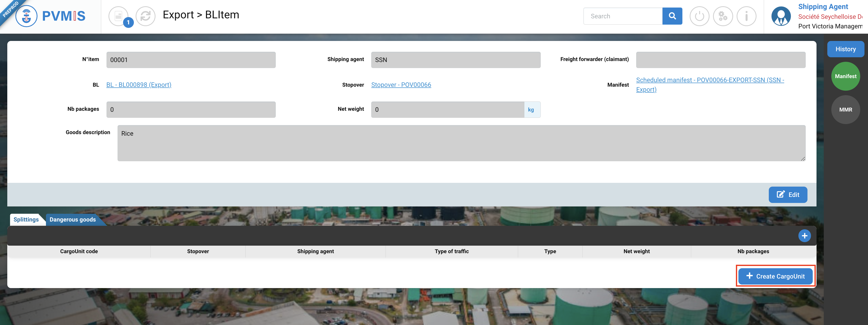
Task: Click the blue plus icon in splittings header
Action: [x=804, y=236]
